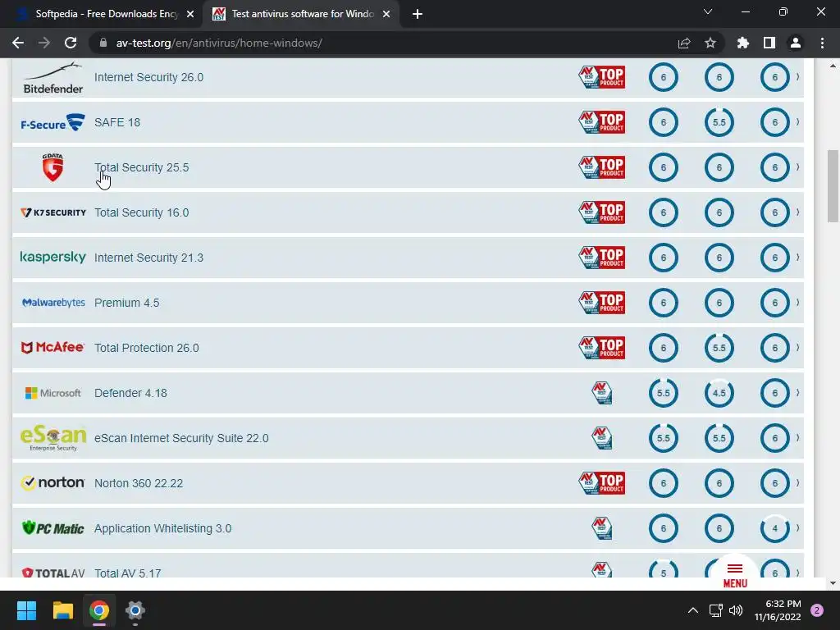This screenshot has width=840, height=630.
Task: Open Premium 4.5 product link
Action: (127, 303)
